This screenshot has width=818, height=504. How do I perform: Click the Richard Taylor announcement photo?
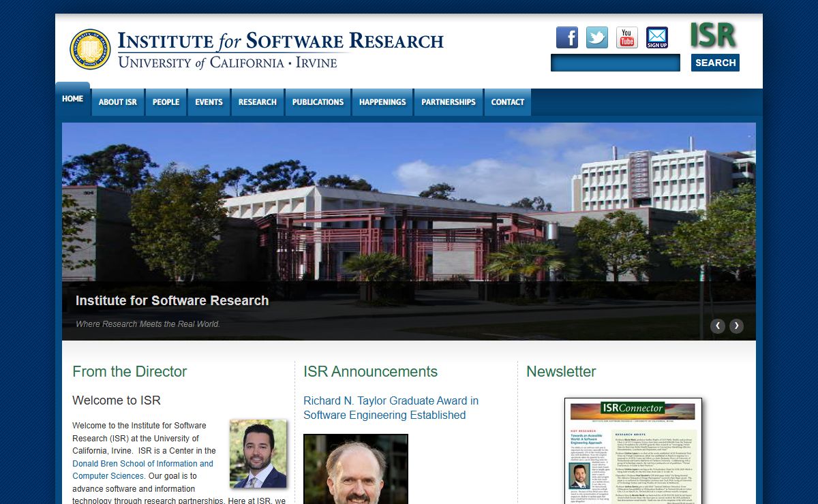(356, 469)
